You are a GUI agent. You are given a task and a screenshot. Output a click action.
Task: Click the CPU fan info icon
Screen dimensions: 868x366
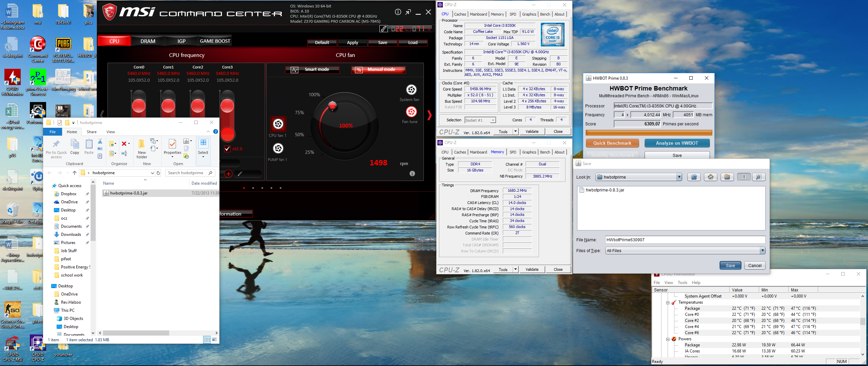click(412, 174)
